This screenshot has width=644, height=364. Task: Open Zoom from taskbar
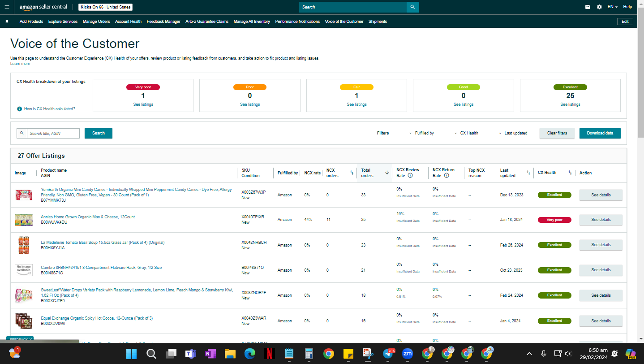tap(408, 354)
